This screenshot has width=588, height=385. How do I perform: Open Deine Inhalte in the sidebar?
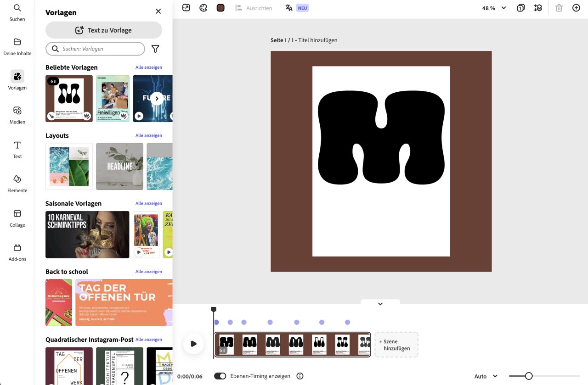click(x=17, y=46)
